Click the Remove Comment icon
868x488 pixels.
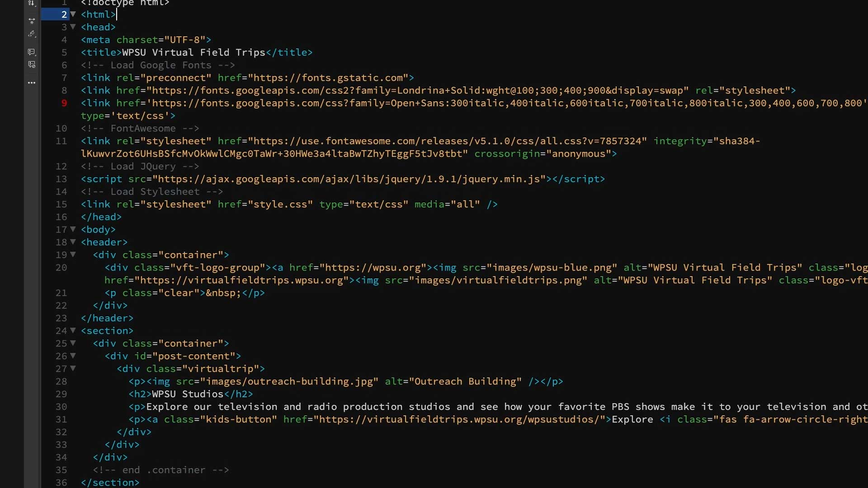tap(32, 65)
